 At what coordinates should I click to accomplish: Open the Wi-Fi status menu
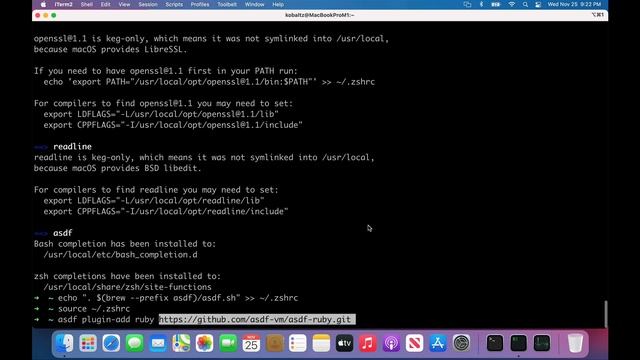[x=511, y=4]
